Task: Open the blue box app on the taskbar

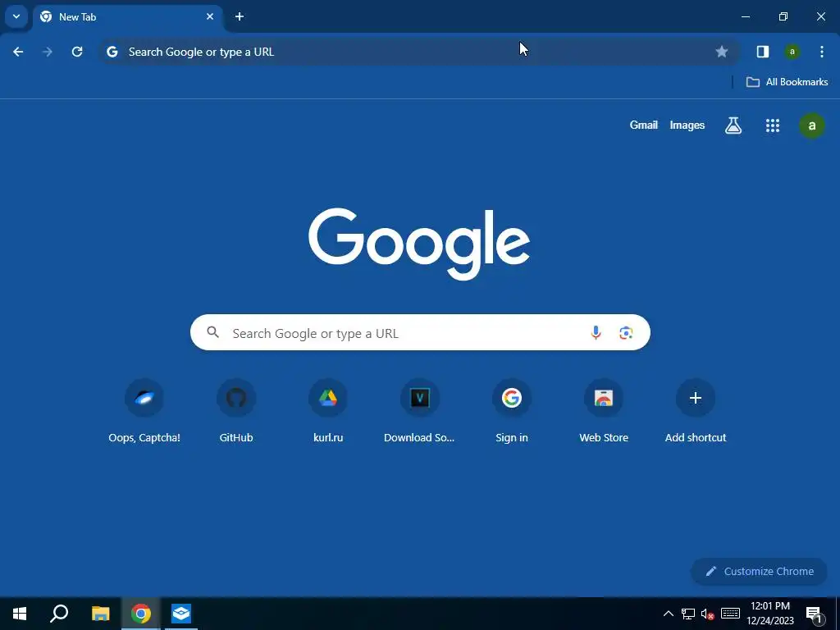Action: click(181, 614)
